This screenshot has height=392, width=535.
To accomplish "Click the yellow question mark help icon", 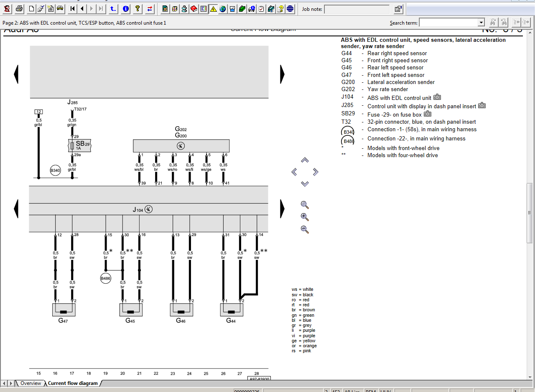I will click(138, 8).
